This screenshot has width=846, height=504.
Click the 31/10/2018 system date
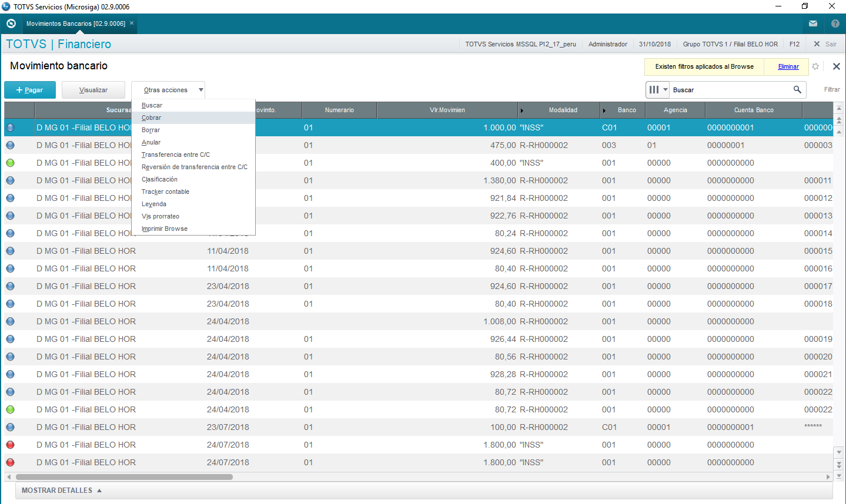tap(655, 44)
